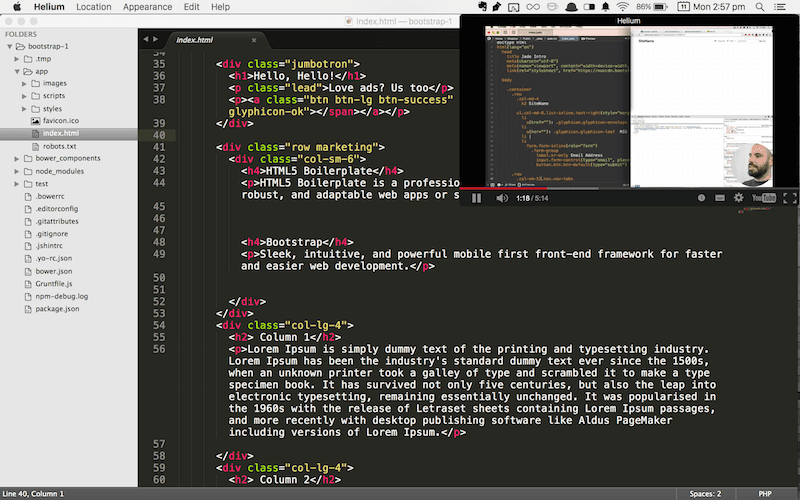800x500 pixels.
Task: Open the Wi-Fi menu
Action: pos(622,7)
